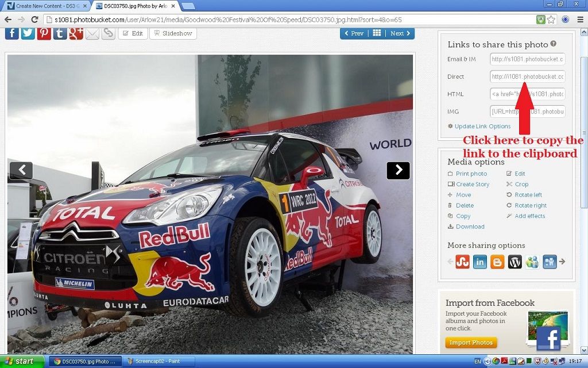
Task: Open a new browser tab
Action: click(188, 6)
